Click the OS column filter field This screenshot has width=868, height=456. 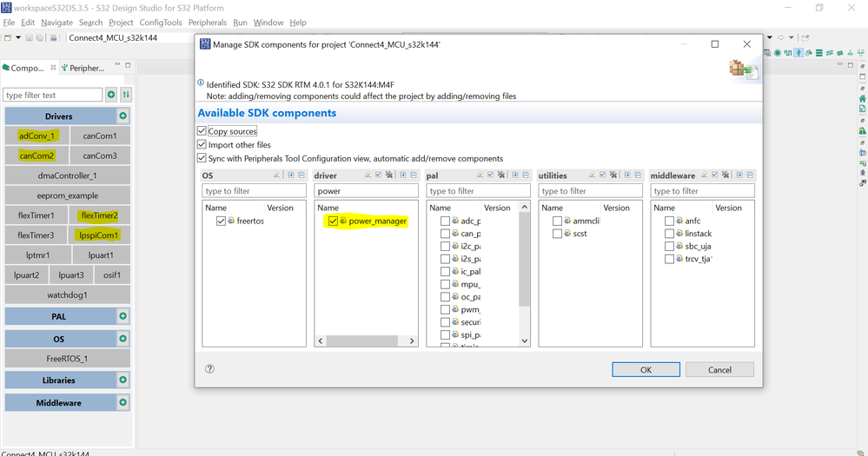(x=254, y=191)
